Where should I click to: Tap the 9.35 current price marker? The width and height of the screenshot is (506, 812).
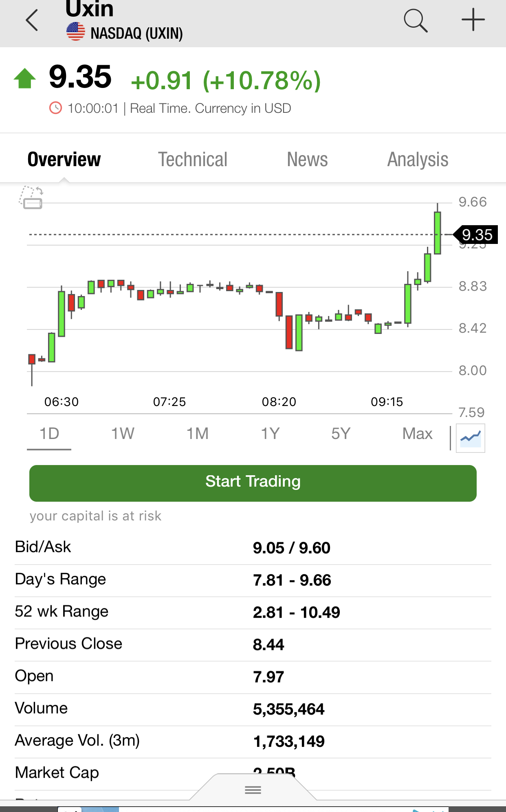click(476, 235)
